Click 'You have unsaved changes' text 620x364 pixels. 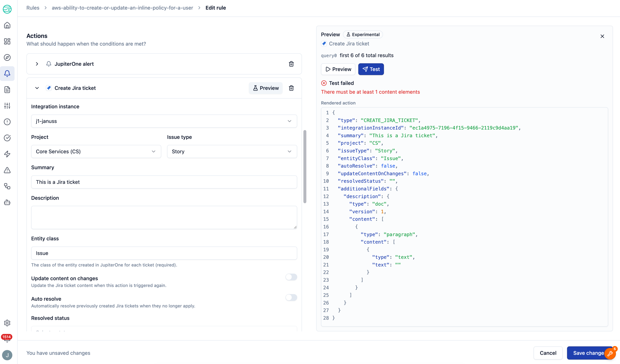tap(58, 353)
